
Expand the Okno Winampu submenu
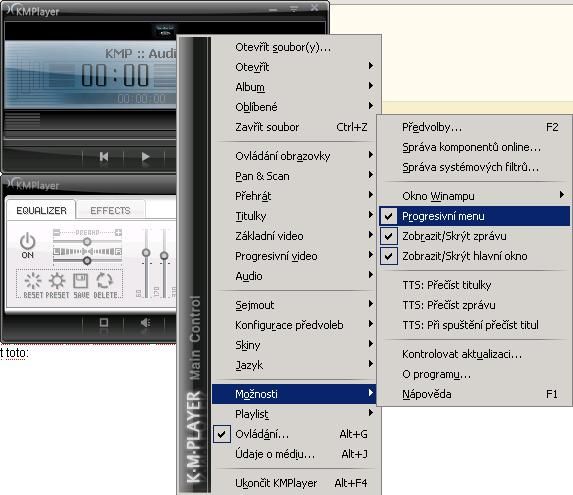coord(475,196)
